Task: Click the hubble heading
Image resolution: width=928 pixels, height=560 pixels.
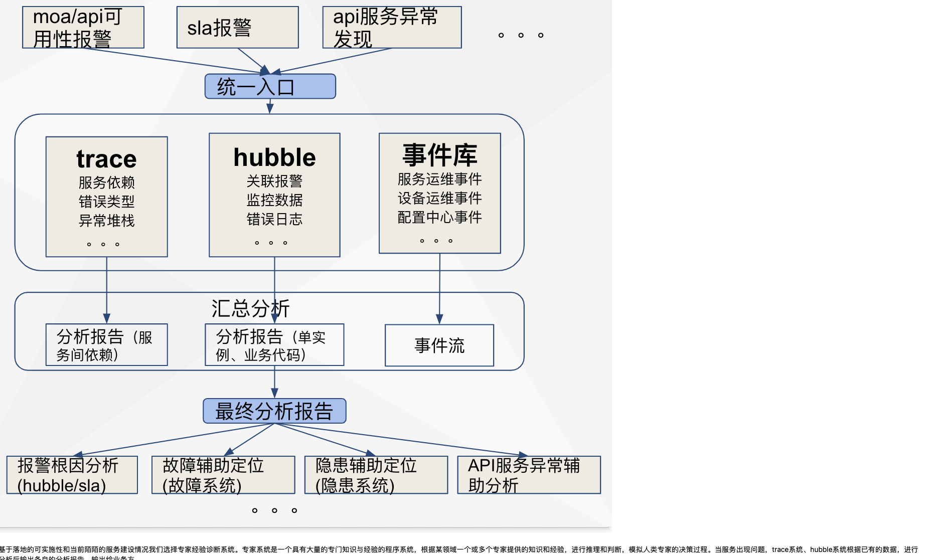Action: (x=274, y=157)
